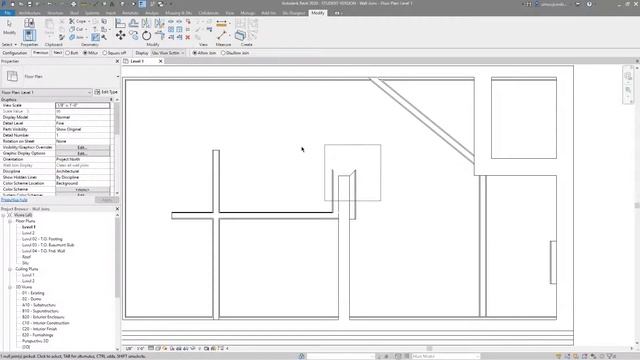Open the View Scale value dropdown
This screenshot has width=640, height=360.
(x=82, y=105)
